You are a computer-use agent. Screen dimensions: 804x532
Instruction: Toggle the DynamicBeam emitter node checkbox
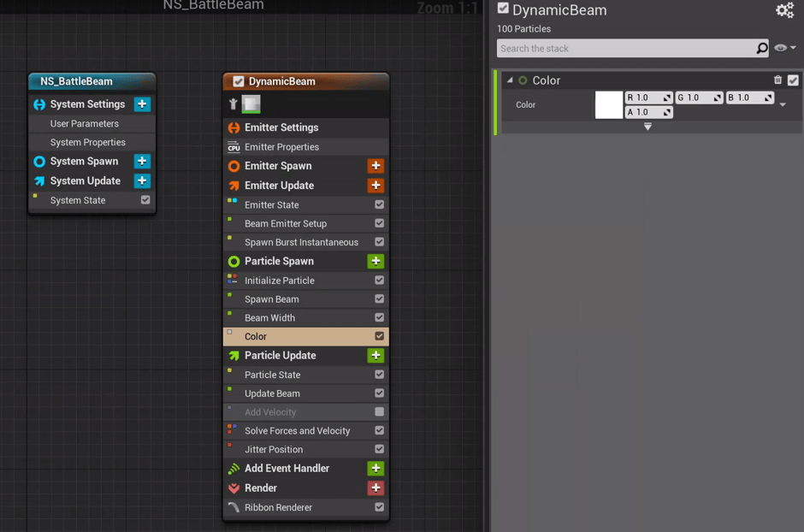pyautogui.click(x=239, y=81)
